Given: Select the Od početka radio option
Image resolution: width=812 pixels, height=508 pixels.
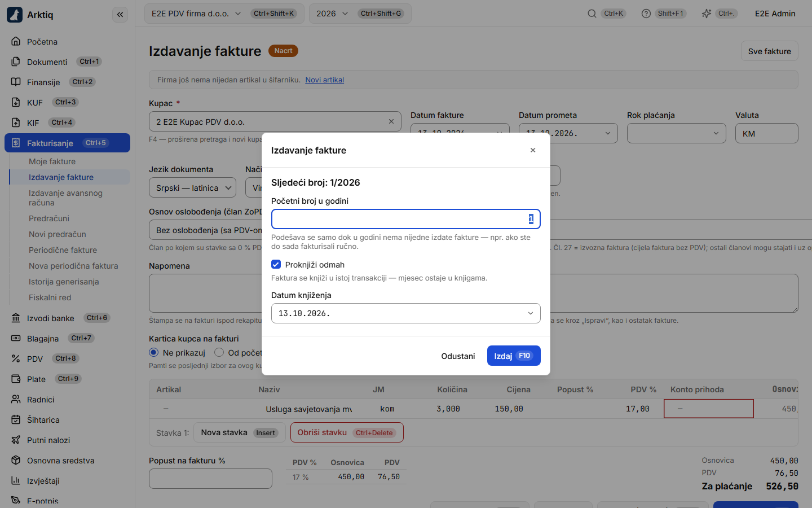Looking at the screenshot, I should pos(219,352).
